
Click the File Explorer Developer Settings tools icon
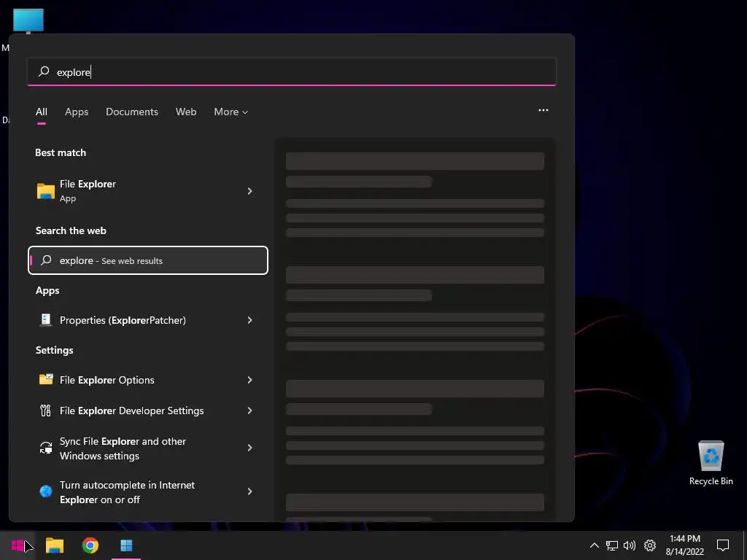(x=46, y=411)
